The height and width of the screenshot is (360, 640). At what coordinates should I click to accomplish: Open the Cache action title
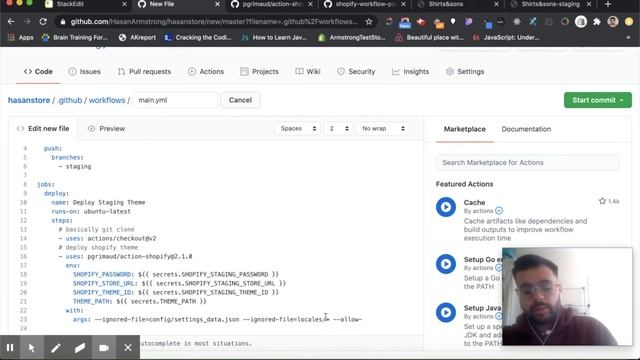pos(474,202)
